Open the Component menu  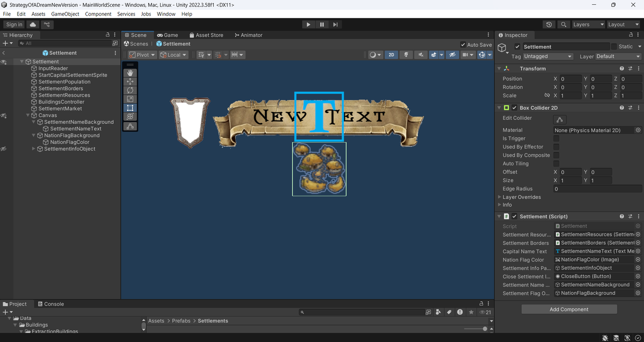[x=98, y=14]
